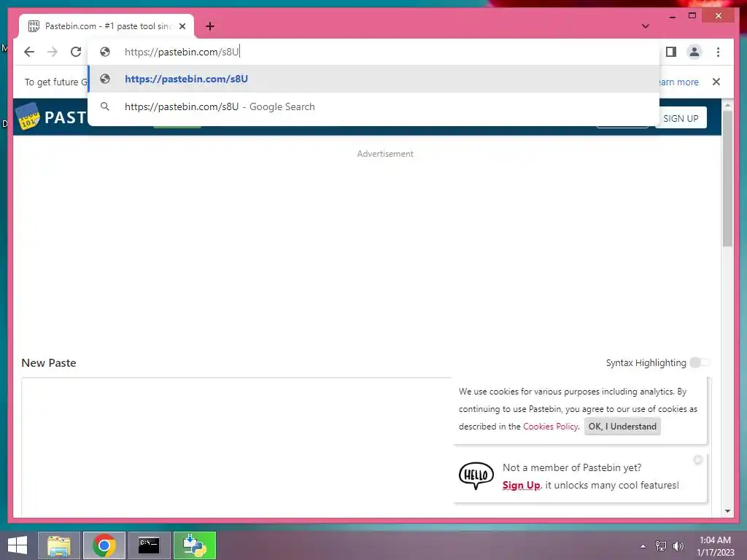Click the HELLO speech bubble icon
Viewport: 747px width, 560px height.
point(476,475)
